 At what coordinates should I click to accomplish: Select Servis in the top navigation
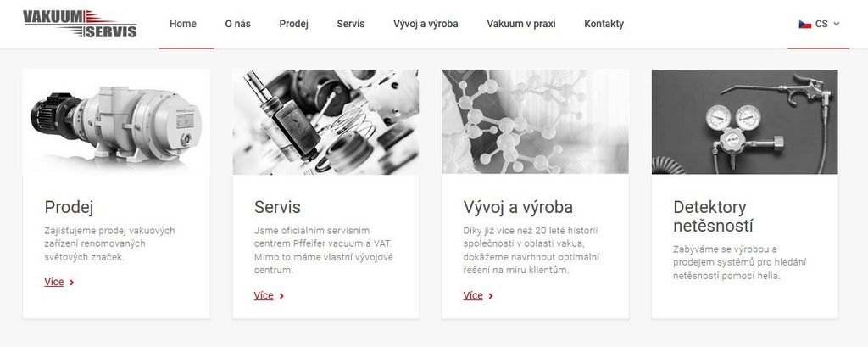click(x=350, y=24)
